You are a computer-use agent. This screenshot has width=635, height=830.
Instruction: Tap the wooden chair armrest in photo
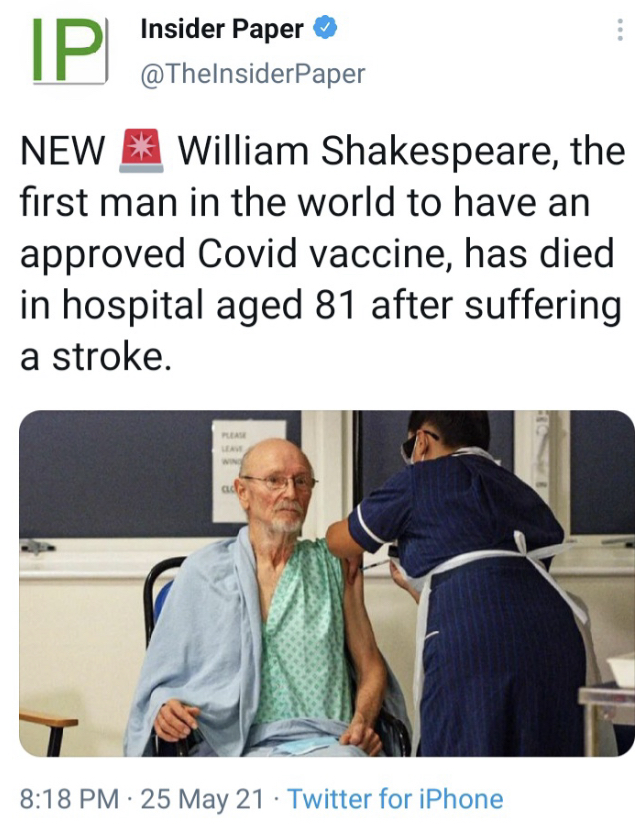[x=49, y=719]
